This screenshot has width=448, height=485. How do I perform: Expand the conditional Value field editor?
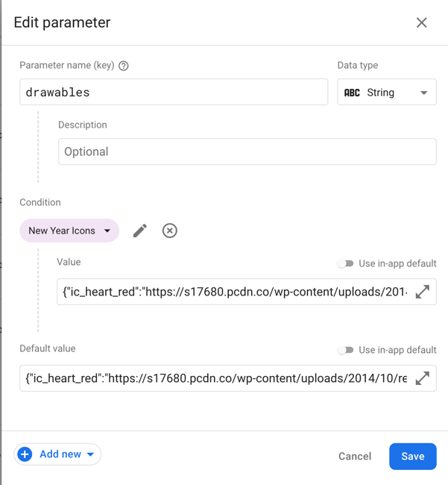click(x=422, y=292)
